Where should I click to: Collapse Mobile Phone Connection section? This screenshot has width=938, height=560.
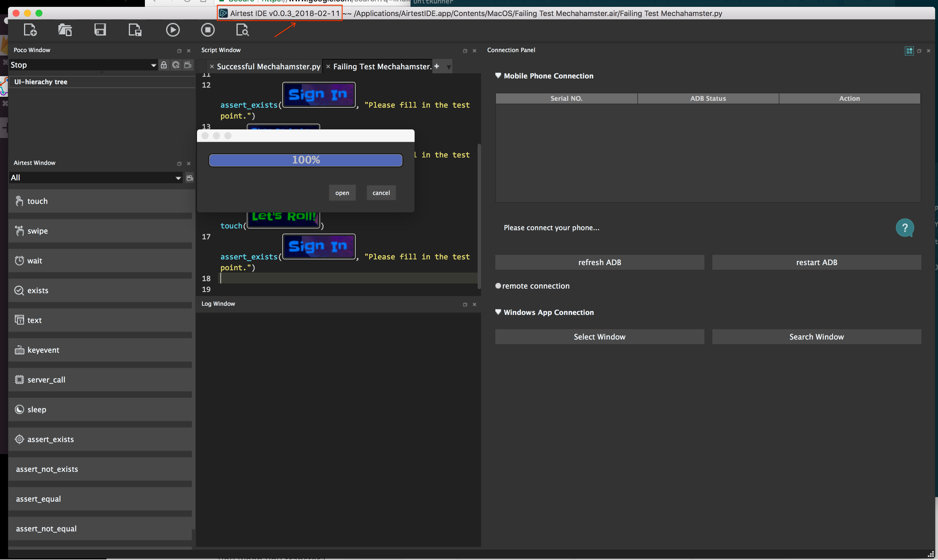pyautogui.click(x=498, y=76)
